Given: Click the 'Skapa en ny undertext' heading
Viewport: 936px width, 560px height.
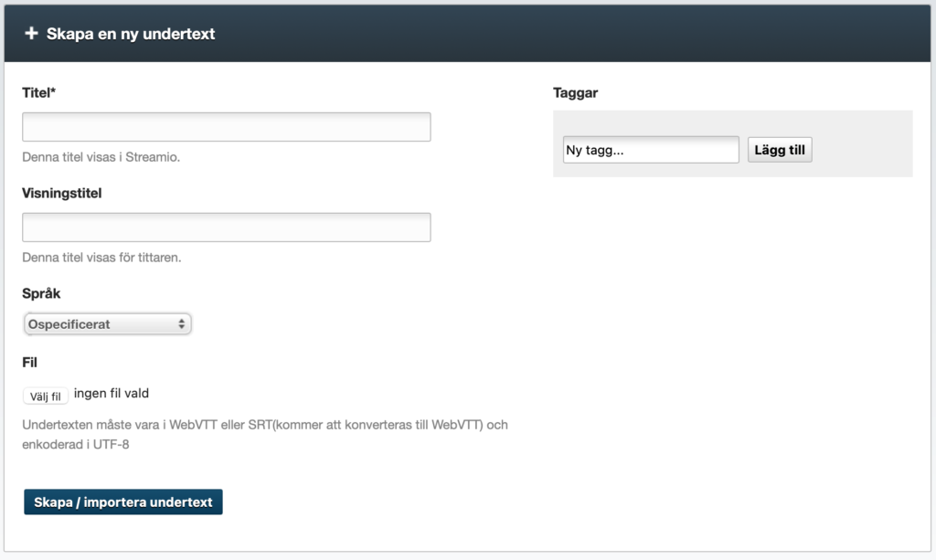Looking at the screenshot, I should pos(131,34).
